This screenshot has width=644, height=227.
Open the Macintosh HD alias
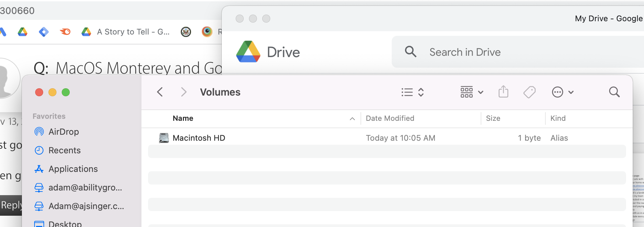[x=199, y=138]
